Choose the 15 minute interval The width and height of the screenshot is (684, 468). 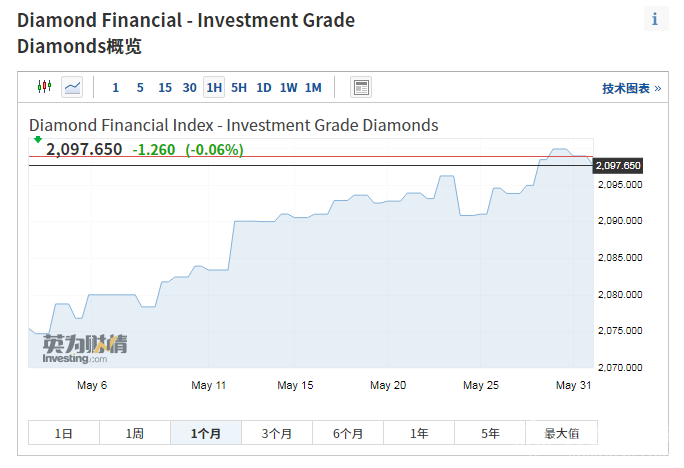point(165,88)
